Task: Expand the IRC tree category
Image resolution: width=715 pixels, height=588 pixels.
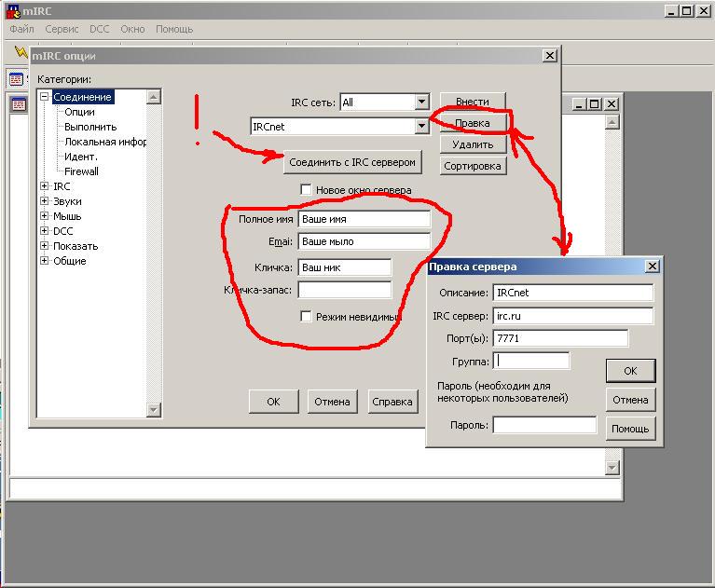Action: 44,186
